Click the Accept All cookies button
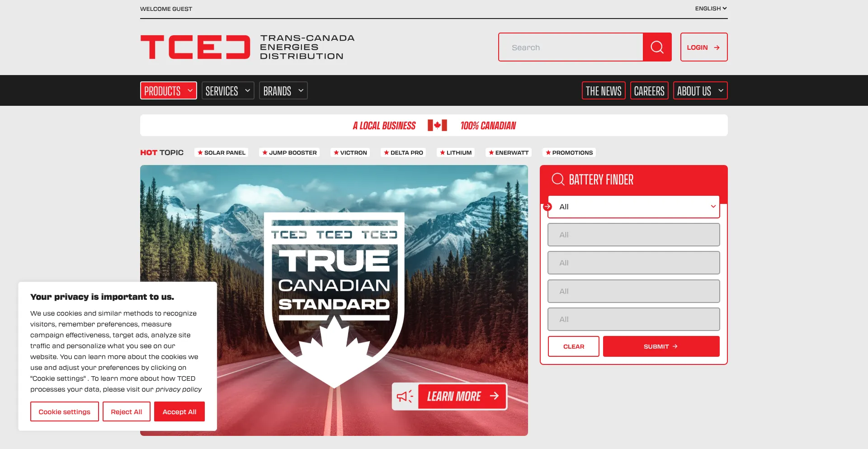 [x=179, y=411]
